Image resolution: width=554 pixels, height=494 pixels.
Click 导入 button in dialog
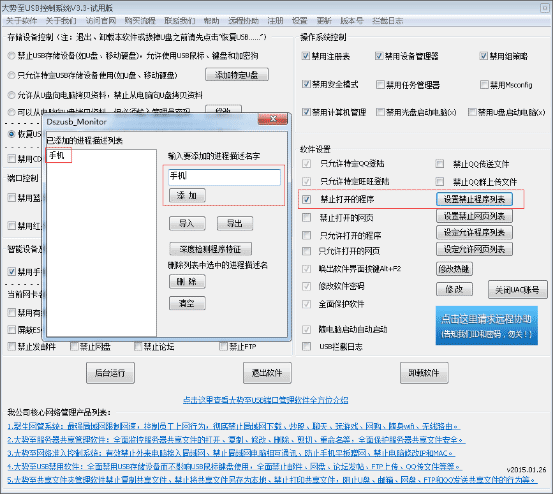tap(187, 223)
